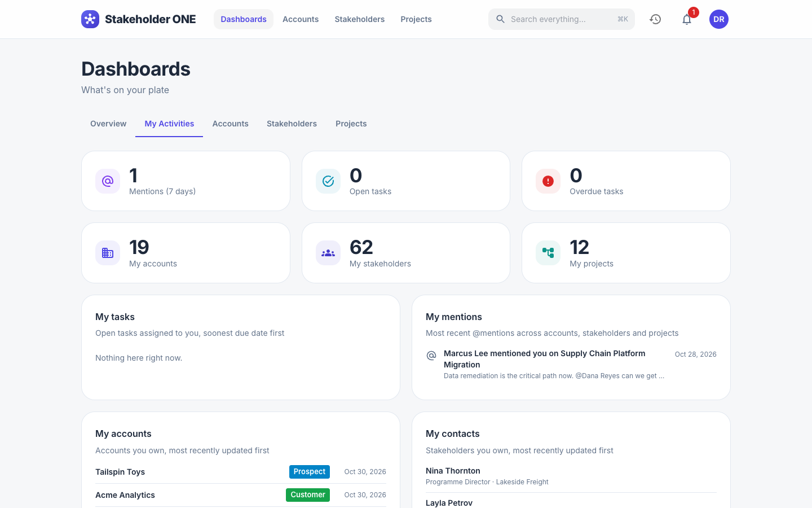Image resolution: width=812 pixels, height=508 pixels.
Task: Open the Overdue tasks card
Action: coord(626,181)
